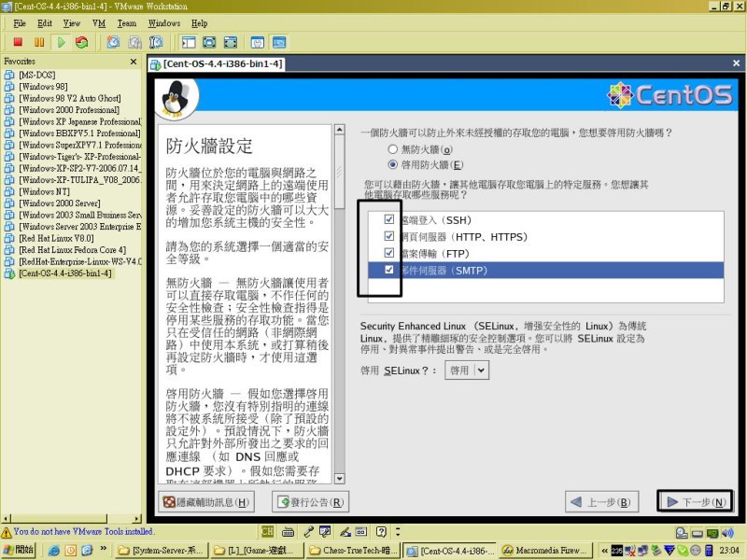Viewport: 747px width, 560px height.
Task: Click Favorites horizontal scrollbar right arrow
Action: [137, 519]
